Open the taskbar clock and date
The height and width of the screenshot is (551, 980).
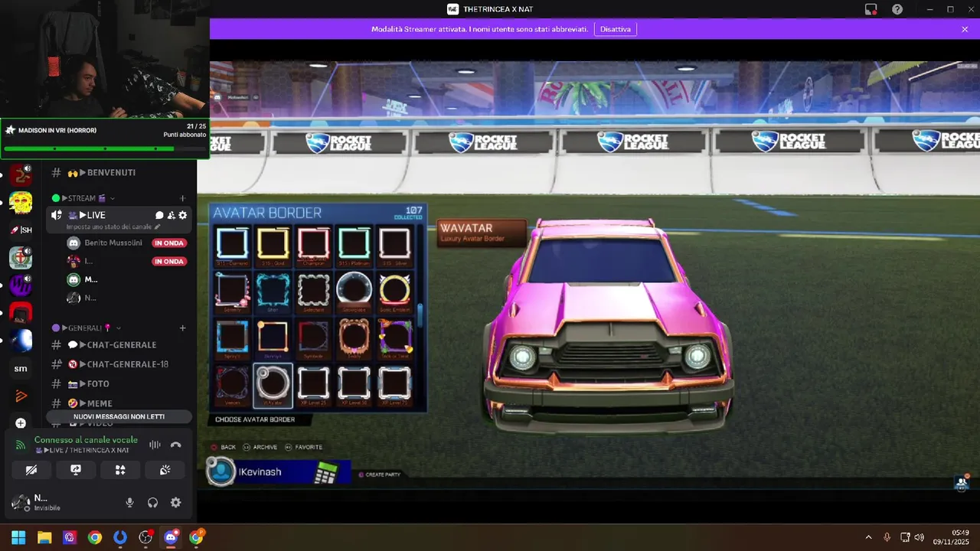click(x=952, y=537)
